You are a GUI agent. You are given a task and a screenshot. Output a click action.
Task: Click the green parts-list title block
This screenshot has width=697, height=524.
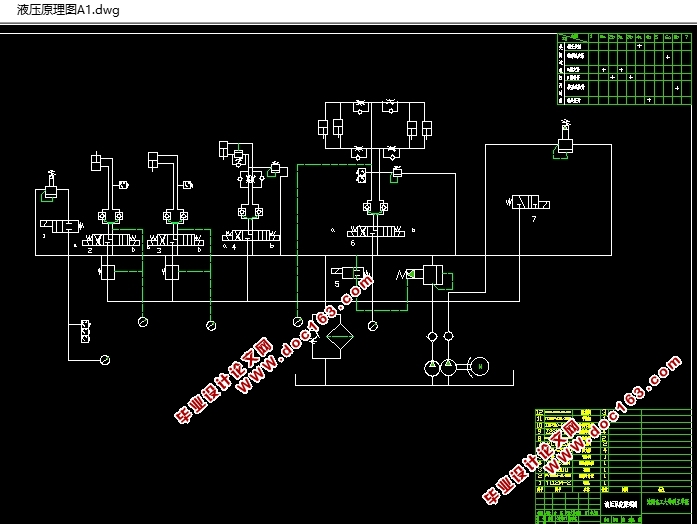tap(613, 466)
